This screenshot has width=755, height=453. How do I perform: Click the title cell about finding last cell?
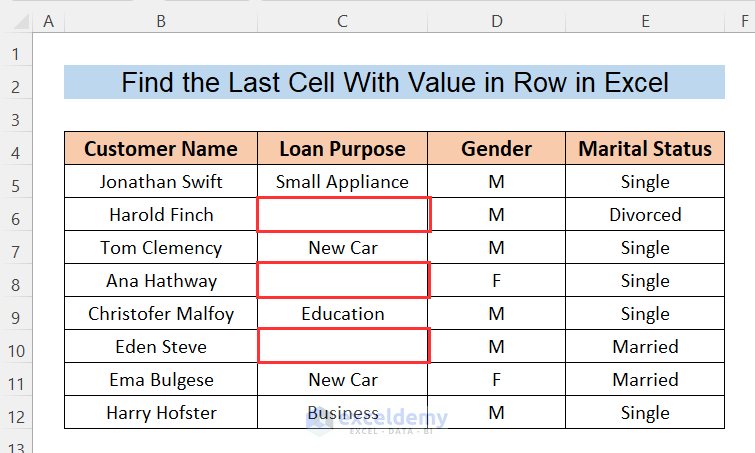coord(395,83)
